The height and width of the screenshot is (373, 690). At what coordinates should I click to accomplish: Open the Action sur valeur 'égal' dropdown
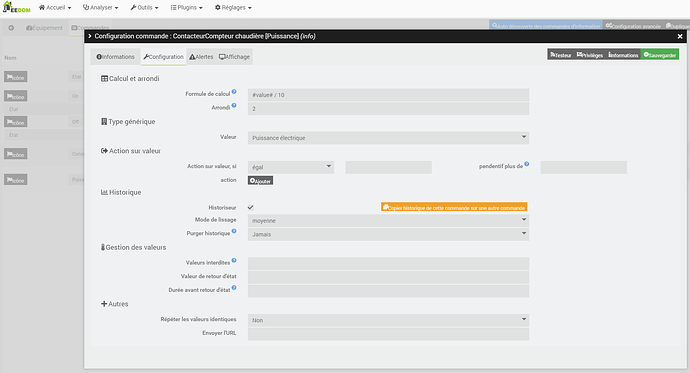(290, 167)
